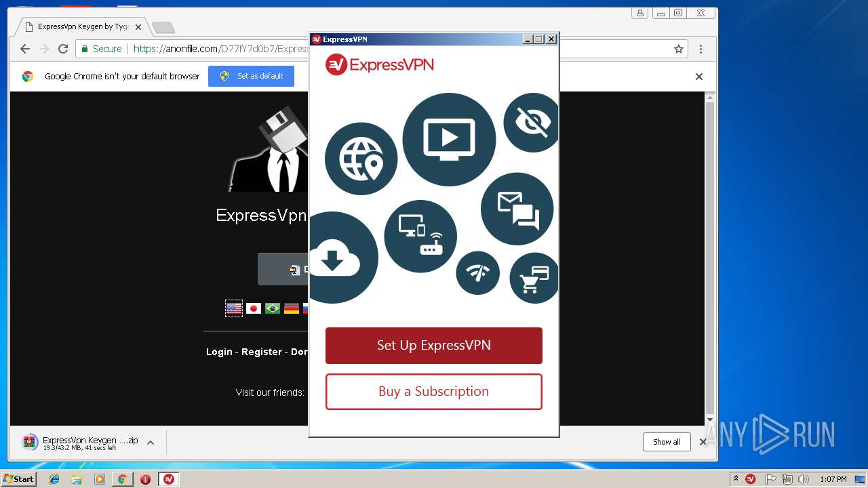The width and height of the screenshot is (868, 488).
Task: Expand the downloaded zip options chevron
Action: tap(151, 443)
